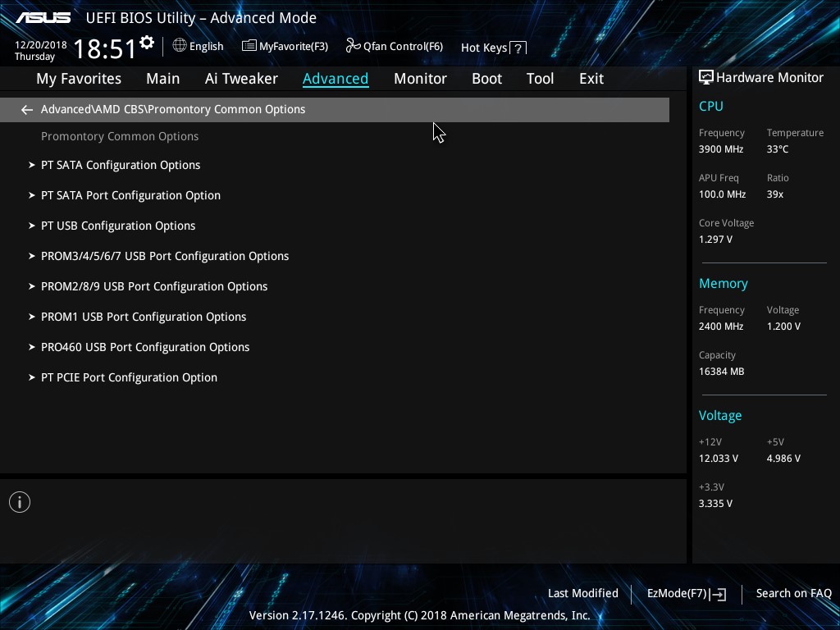
Task: Open the Exit tab
Action: [591, 79]
